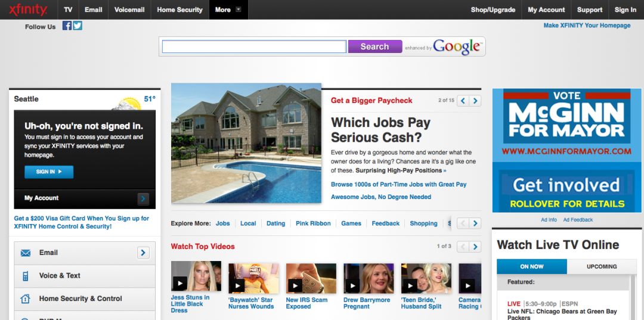Open the Facebook follow icon
Viewport: 644px width, 320px height.
coord(67,26)
